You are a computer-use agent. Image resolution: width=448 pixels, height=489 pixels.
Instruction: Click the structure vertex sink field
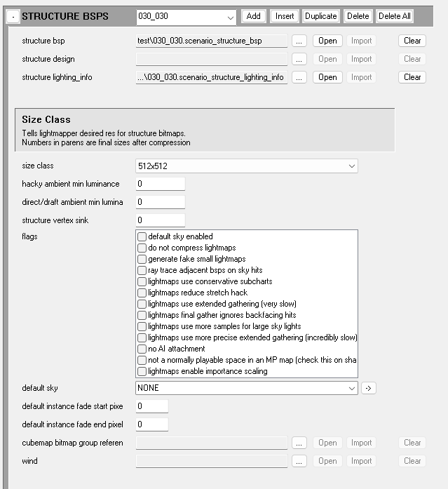[x=161, y=220]
